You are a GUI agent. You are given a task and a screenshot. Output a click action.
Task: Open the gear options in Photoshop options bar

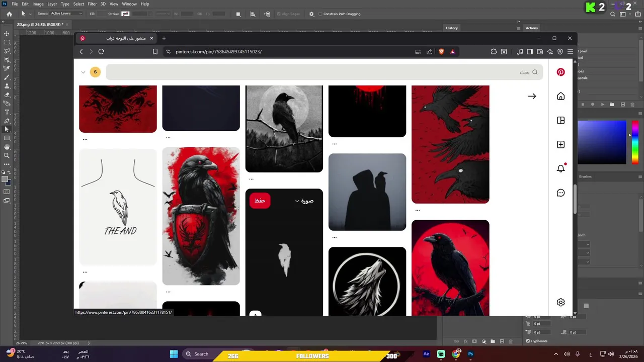tap(311, 14)
